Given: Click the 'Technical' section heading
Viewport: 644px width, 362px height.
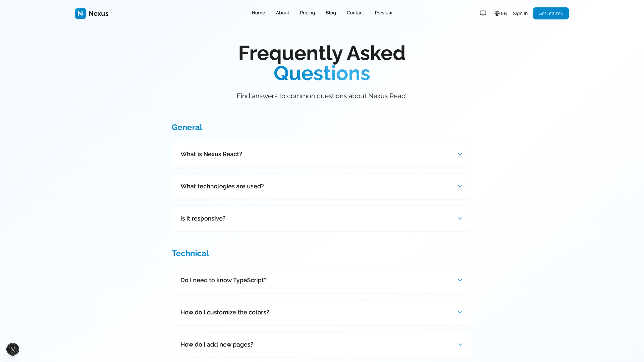Looking at the screenshot, I should 190,253.
